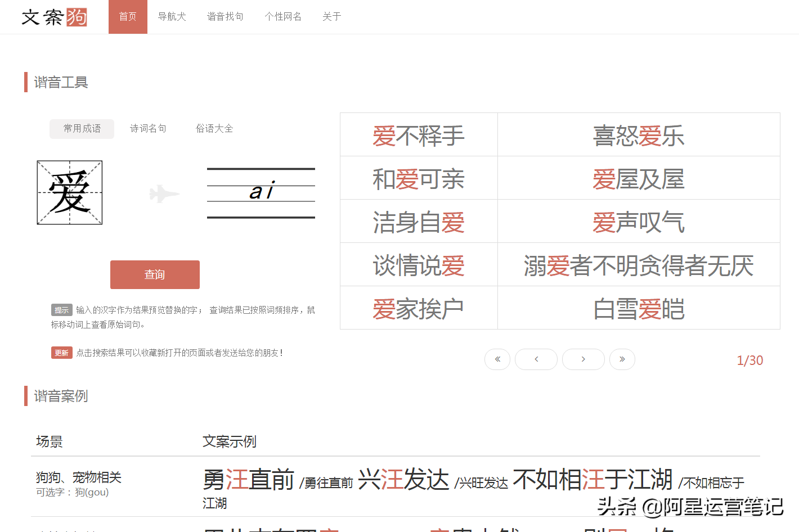This screenshot has width=799, height=532.
Task: Open the 导航犬 menu item
Action: click(x=172, y=17)
